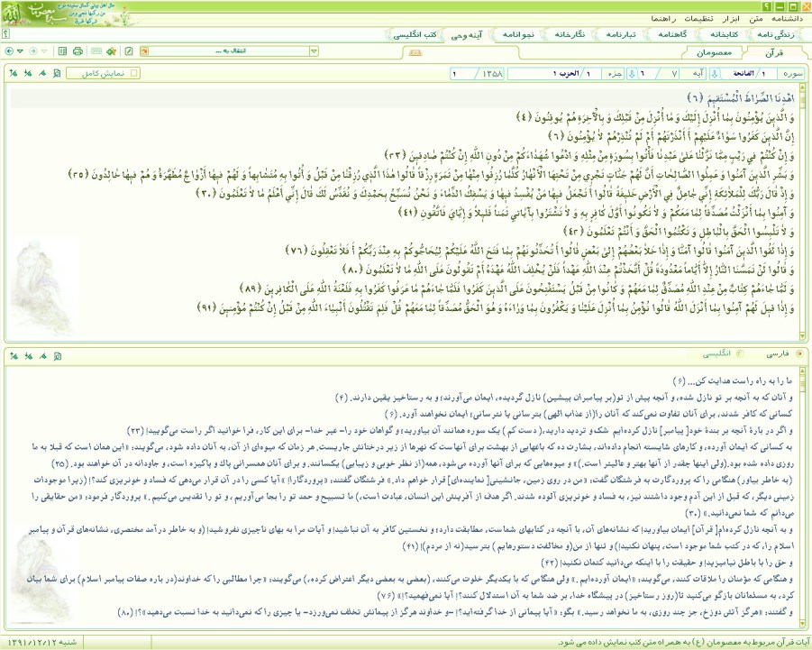Click the forward navigation arrow

(x=33, y=51)
